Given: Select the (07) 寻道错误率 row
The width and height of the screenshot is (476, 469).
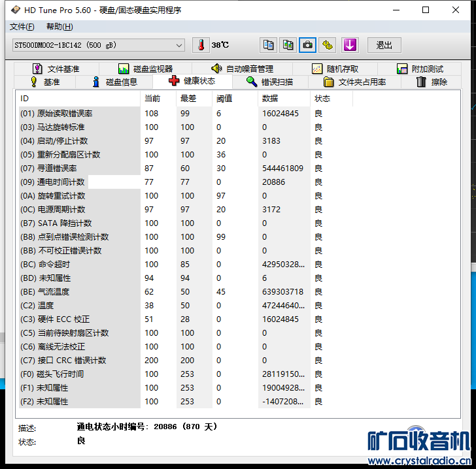Looking at the screenshot, I should pos(186,169).
